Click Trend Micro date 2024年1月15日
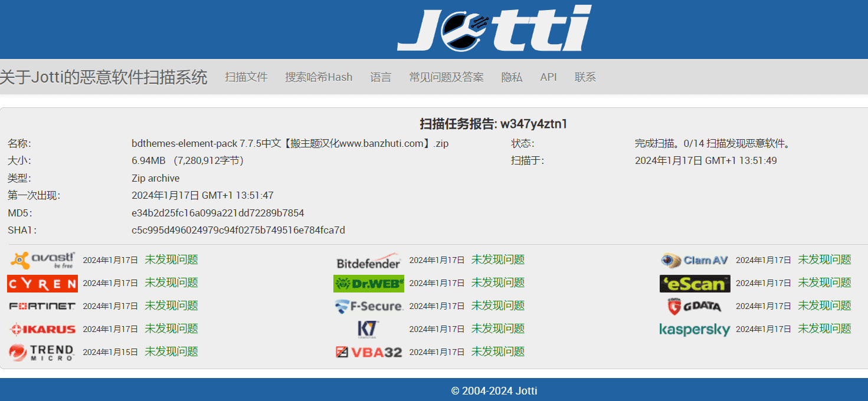 coord(110,352)
